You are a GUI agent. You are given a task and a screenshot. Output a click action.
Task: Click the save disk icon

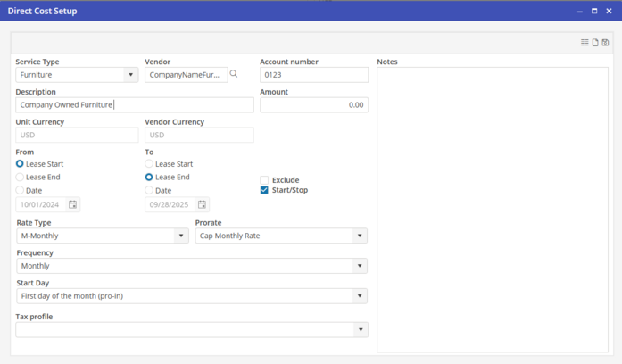point(606,43)
